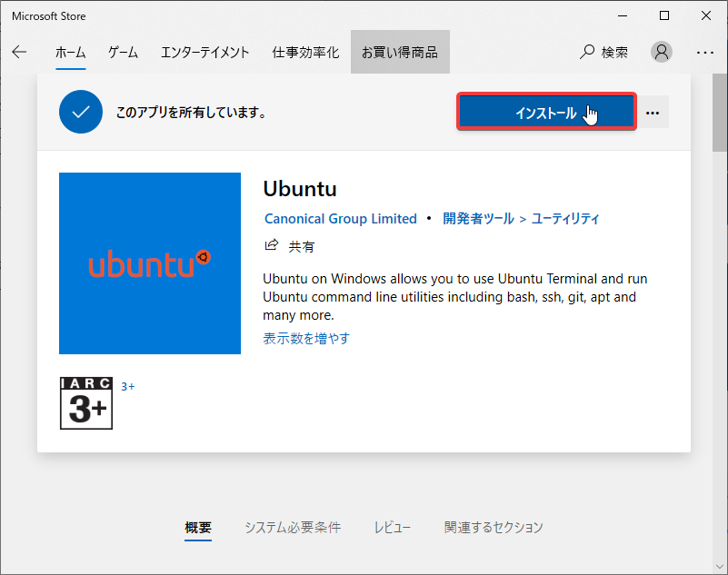Image resolution: width=728 pixels, height=575 pixels.
Task: Click the 共有 share icon
Action: click(271, 245)
